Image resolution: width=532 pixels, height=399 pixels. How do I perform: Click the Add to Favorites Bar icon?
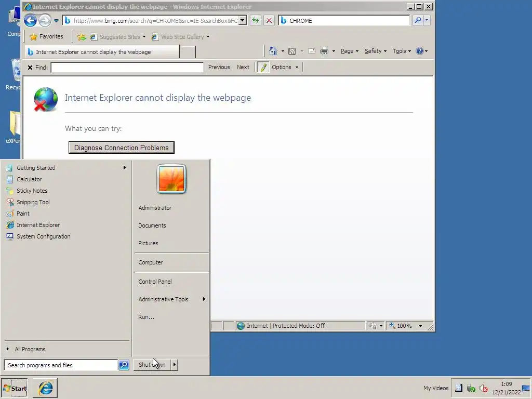point(82,37)
